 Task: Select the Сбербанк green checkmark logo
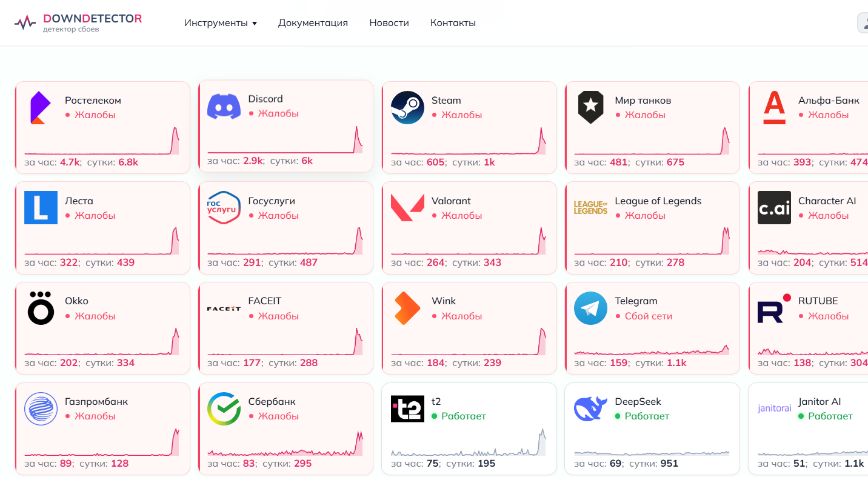(224, 409)
